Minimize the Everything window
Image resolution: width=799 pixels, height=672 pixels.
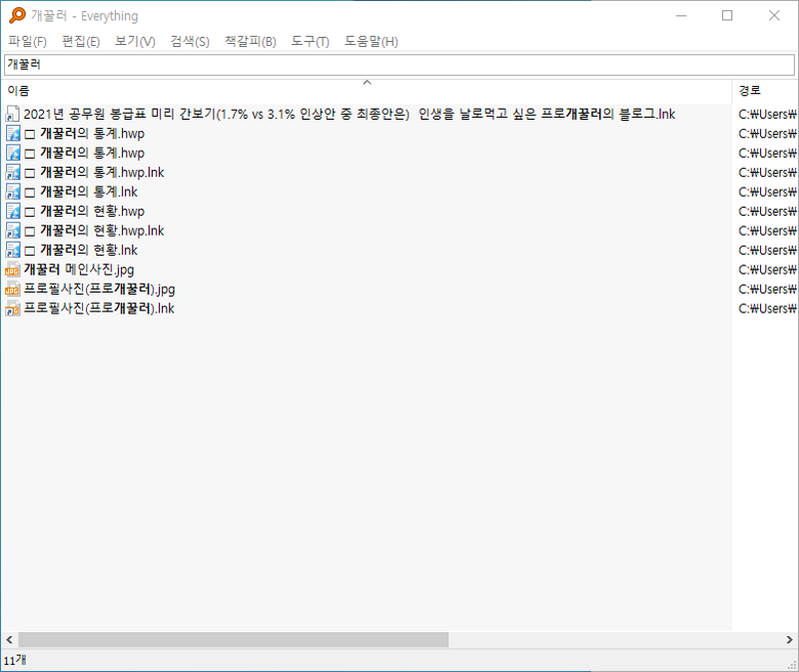(x=681, y=16)
